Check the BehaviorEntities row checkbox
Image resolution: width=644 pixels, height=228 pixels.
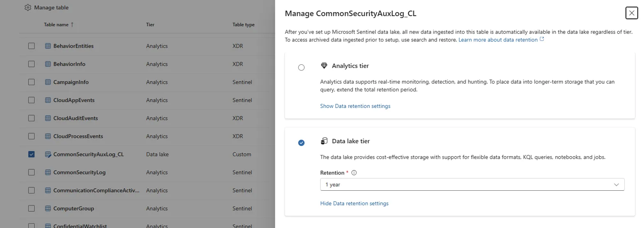point(32,46)
